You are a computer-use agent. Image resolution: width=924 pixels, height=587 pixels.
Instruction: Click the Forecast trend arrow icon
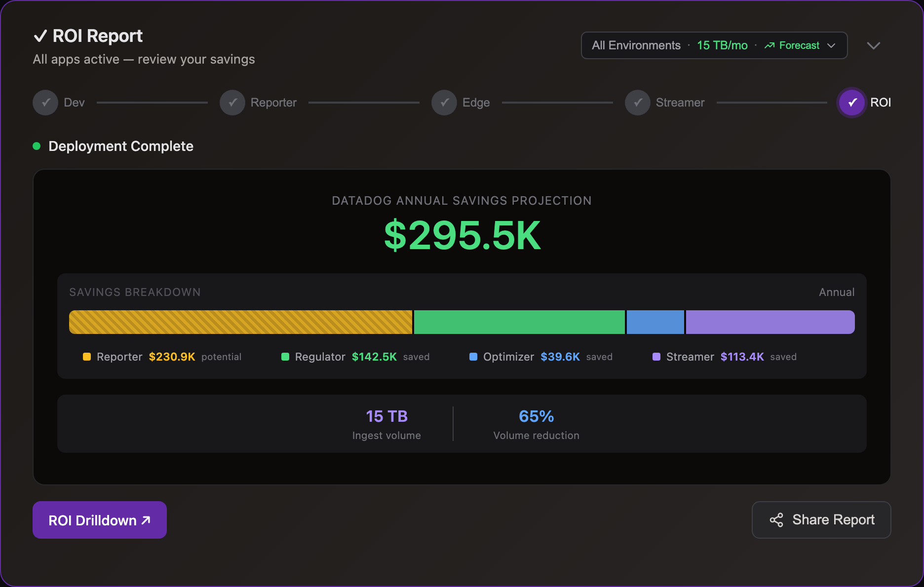pos(770,45)
